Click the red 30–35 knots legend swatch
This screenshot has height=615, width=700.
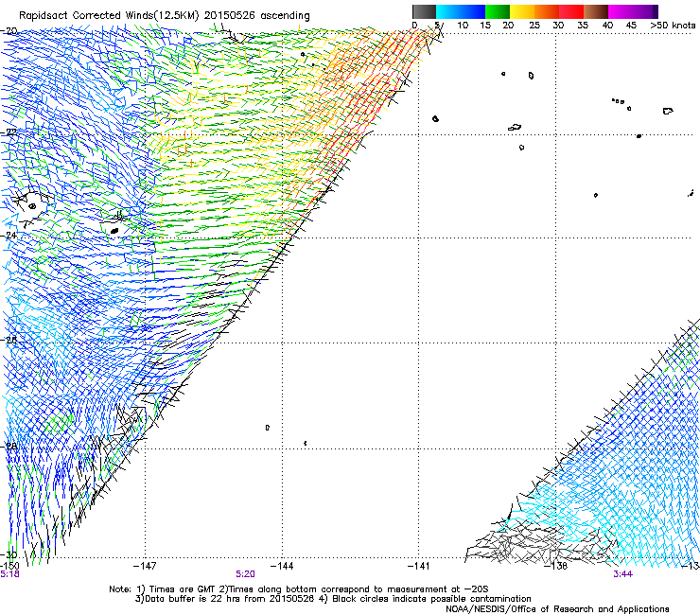point(571,11)
